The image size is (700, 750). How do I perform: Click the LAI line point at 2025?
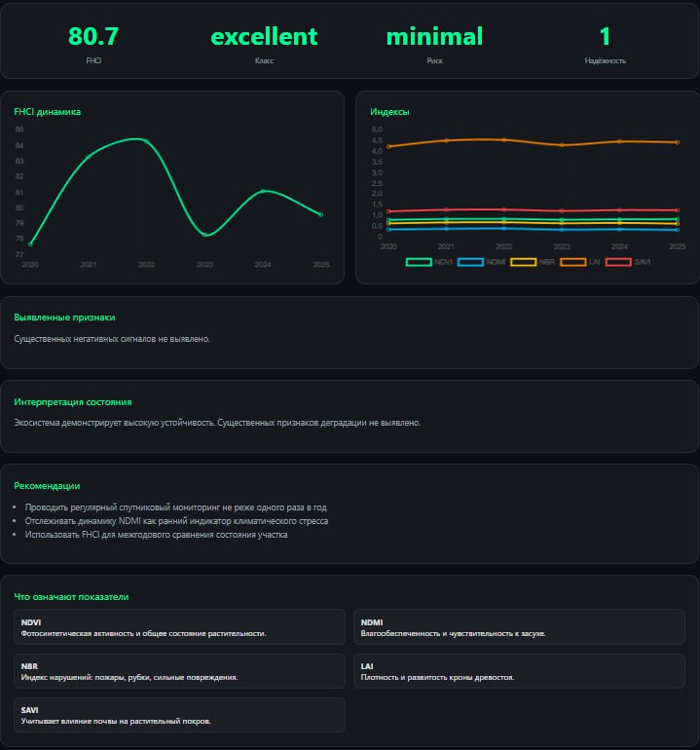[678, 142]
